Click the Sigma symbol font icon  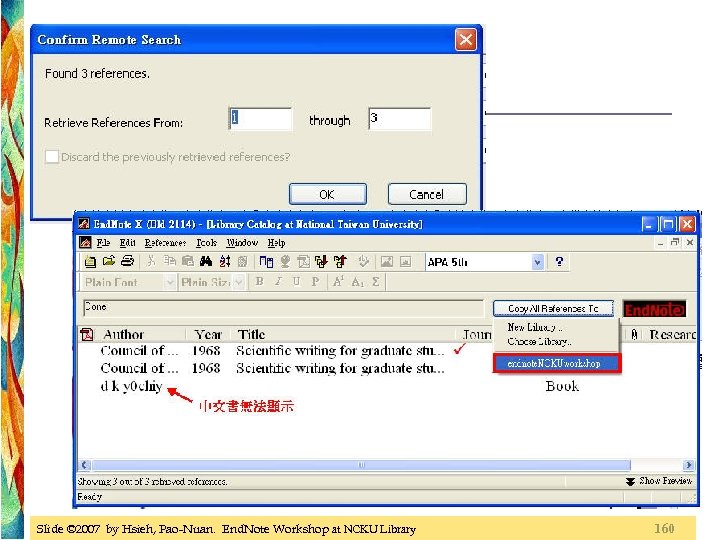click(x=376, y=281)
